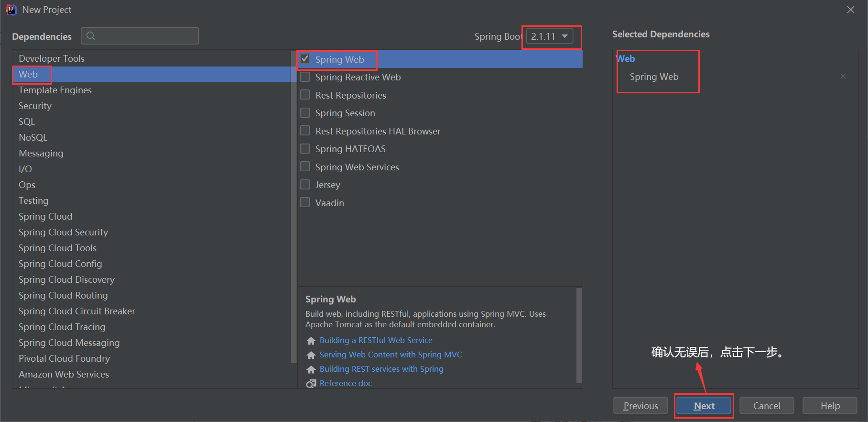Click the search magnifier icon
The image size is (868, 422).
[91, 36]
